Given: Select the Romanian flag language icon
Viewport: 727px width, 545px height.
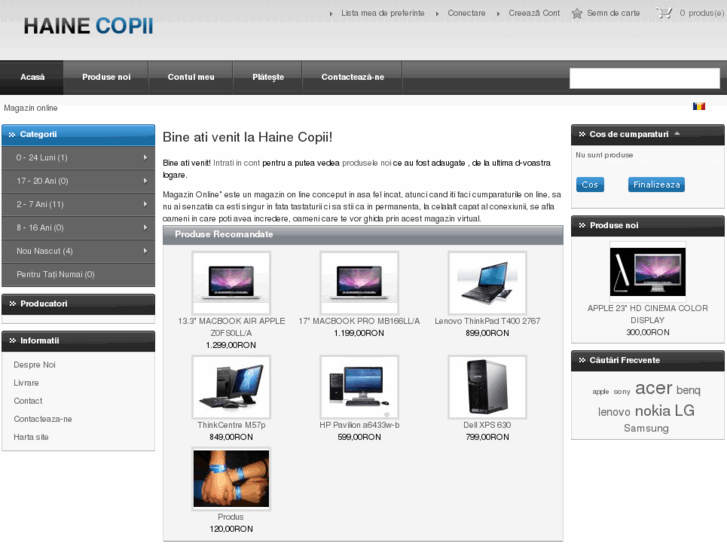Looking at the screenshot, I should tap(699, 106).
